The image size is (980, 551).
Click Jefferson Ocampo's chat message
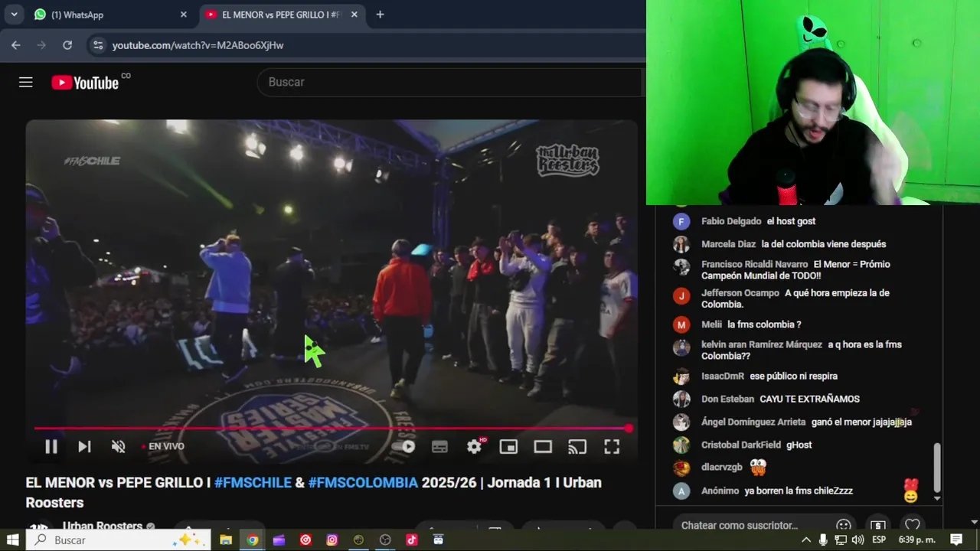796,298
